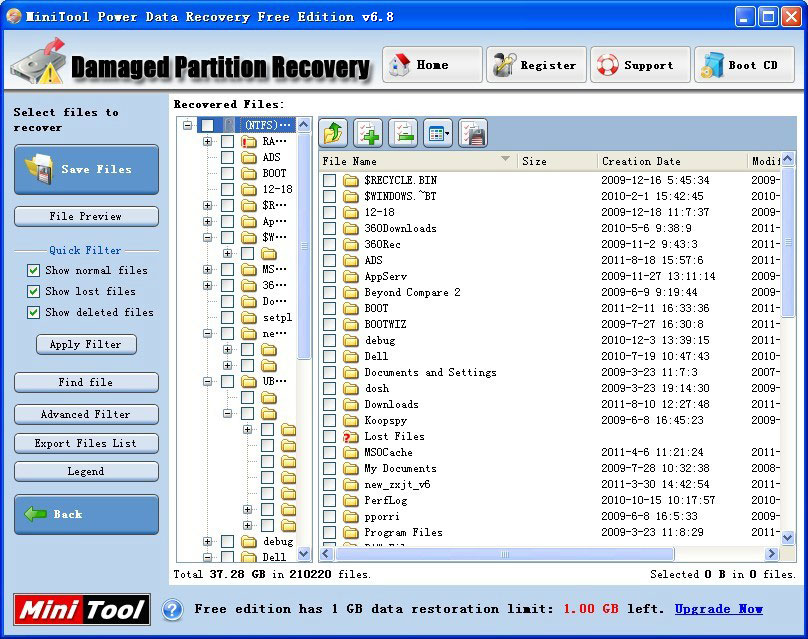Image resolution: width=808 pixels, height=639 pixels.
Task: Toggle Show deleted files checkbox
Action: (x=33, y=312)
